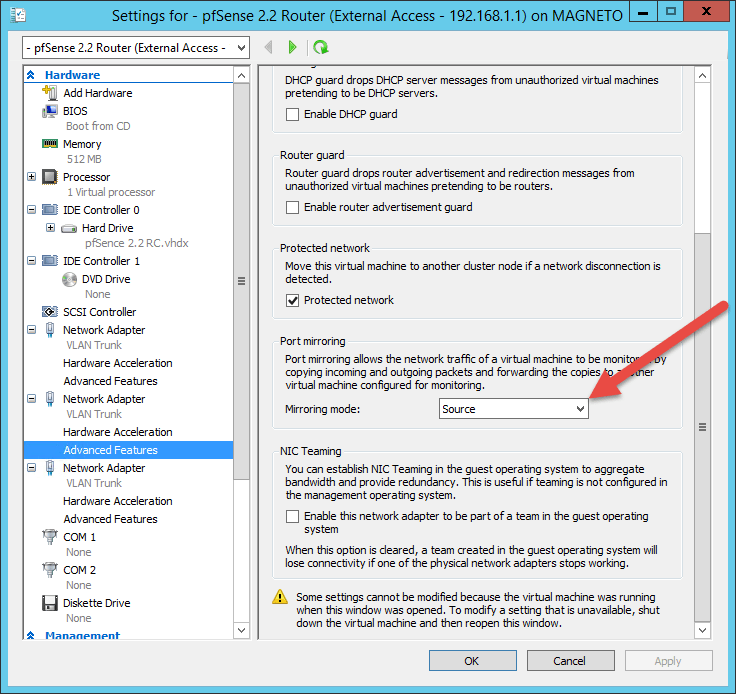
Task: Select the DVD Drive item
Action: (x=106, y=279)
